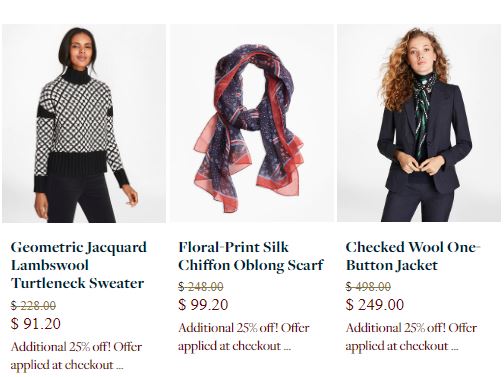
Task: Open the Floral-Print Silk scarf product image
Action: [252, 123]
